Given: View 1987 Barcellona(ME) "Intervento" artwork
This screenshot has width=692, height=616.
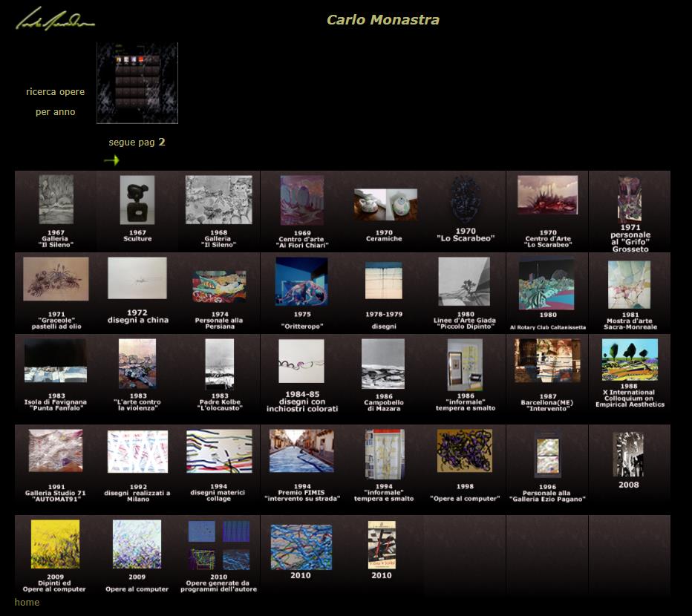Looking at the screenshot, I should [547, 361].
